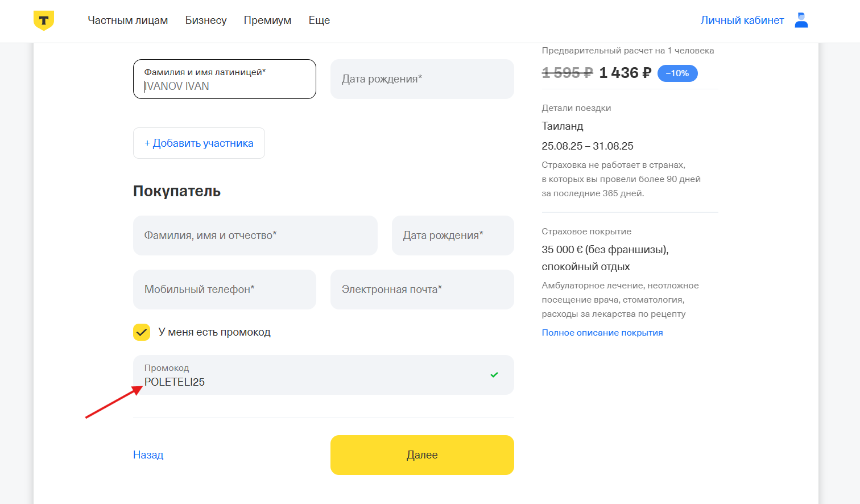Open the user profile avatar icon
The width and height of the screenshot is (860, 504).
[x=801, y=20]
